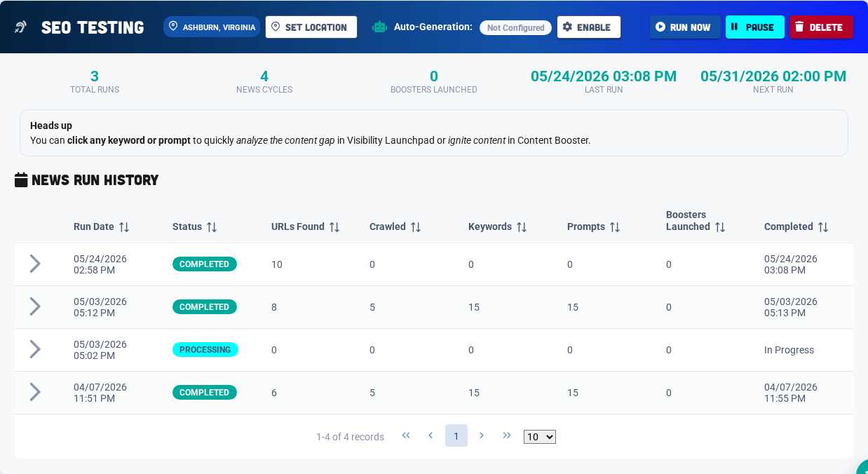Expand the 04/07/2026 11:51 PM run row
The width and height of the screenshot is (868, 474).
pos(34,392)
